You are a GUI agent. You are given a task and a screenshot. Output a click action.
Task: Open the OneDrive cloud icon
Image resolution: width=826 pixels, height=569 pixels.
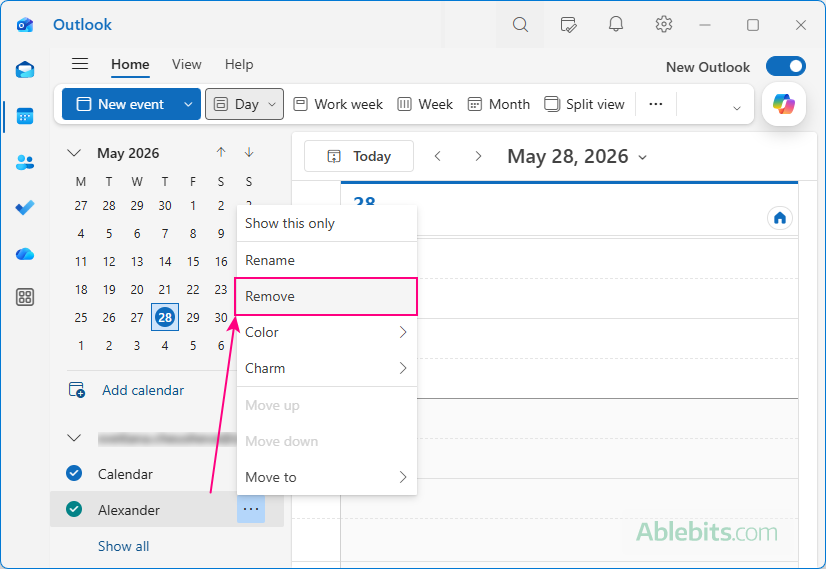coord(25,254)
